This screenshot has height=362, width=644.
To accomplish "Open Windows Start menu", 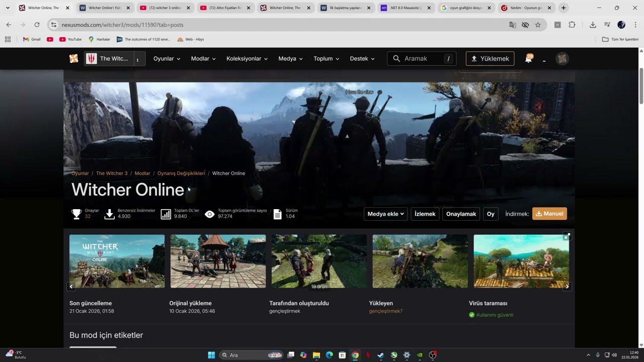I will coord(211,355).
